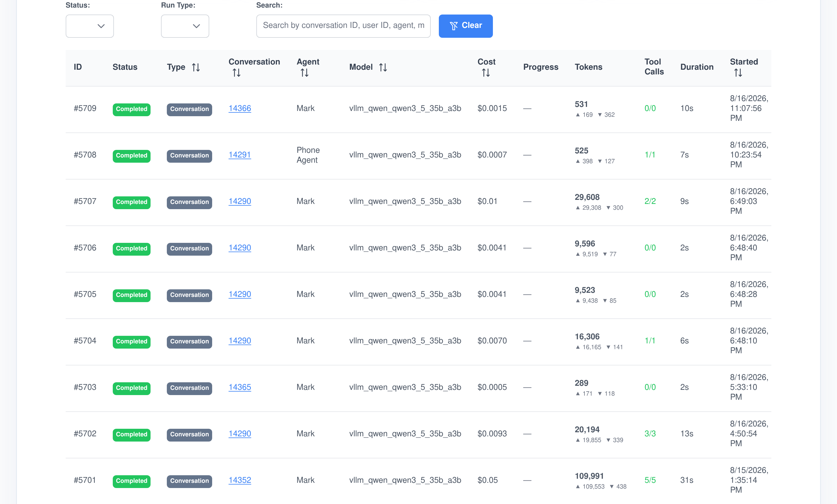Click Completed badge in row #5703
This screenshot has height=504, width=837.
coord(131,388)
